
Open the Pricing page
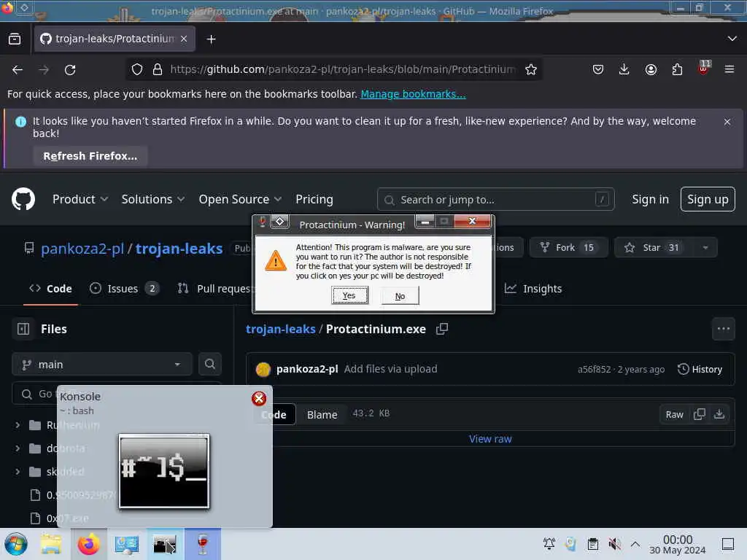click(314, 199)
